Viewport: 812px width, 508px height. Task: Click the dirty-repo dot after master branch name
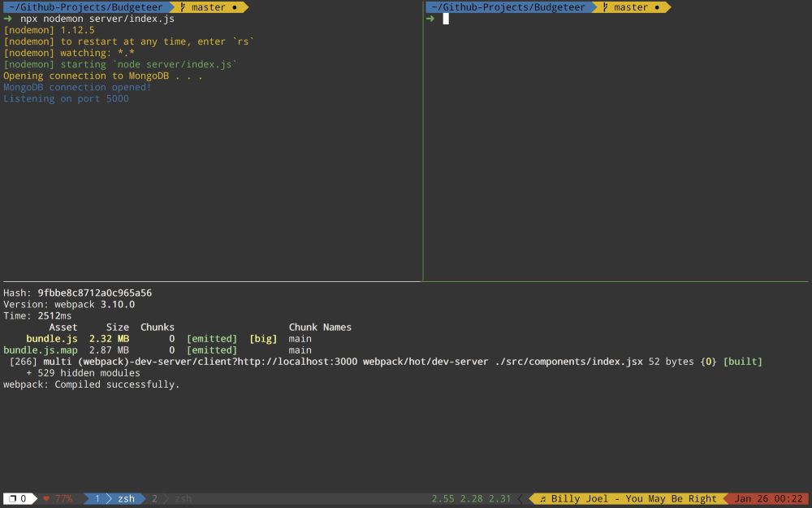tap(235, 7)
